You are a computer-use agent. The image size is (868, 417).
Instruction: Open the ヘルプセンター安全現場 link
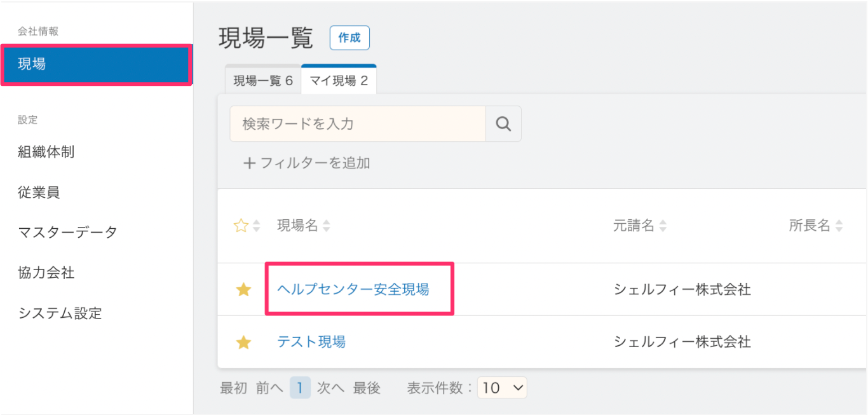pos(353,290)
